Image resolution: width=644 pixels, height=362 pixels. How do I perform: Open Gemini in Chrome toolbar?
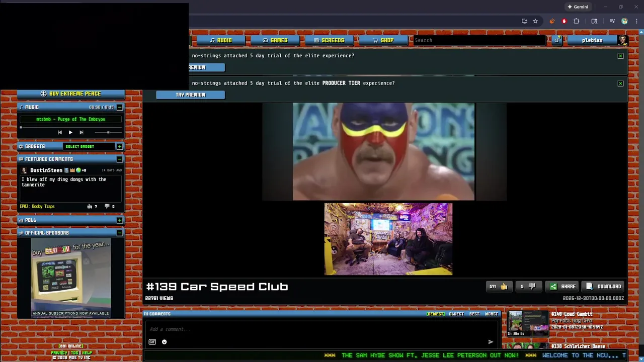coord(577,7)
